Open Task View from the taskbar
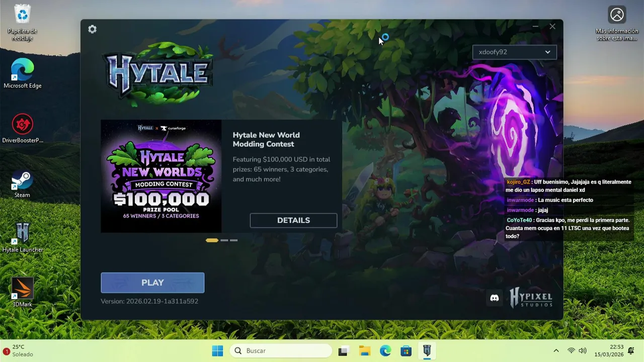644x362 pixels. coord(343,351)
